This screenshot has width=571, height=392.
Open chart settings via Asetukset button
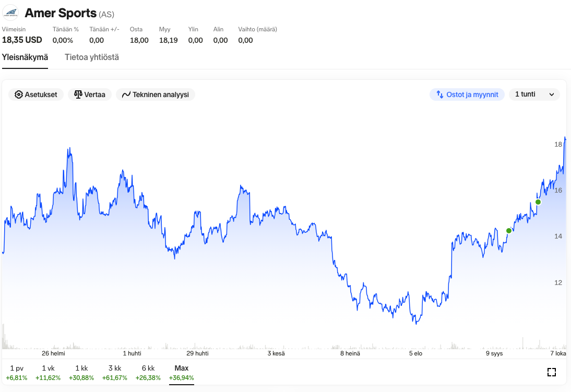coord(35,94)
